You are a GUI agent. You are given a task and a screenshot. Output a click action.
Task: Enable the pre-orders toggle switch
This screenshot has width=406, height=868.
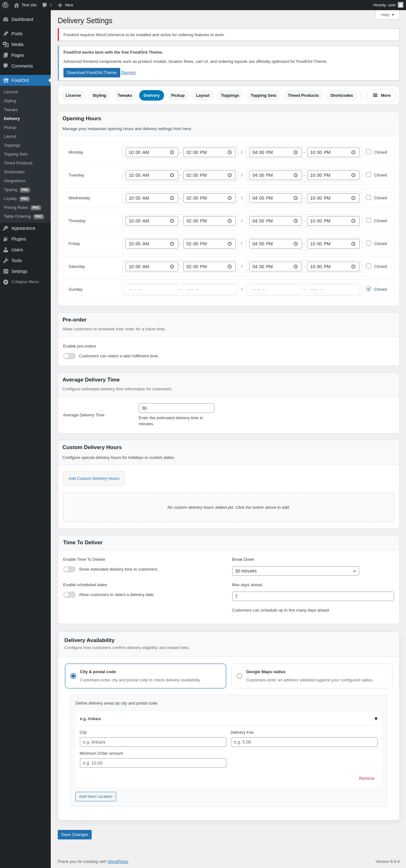pos(69,356)
